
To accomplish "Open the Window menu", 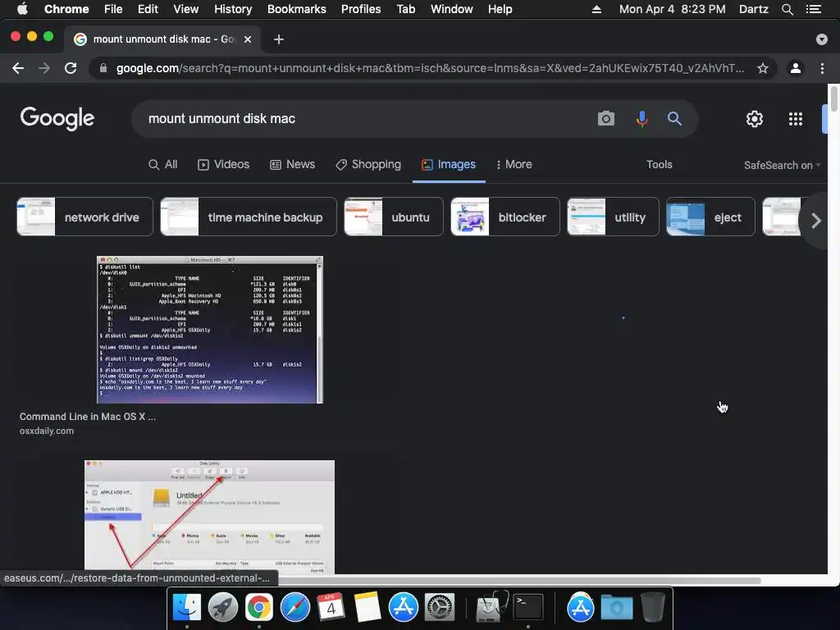I will (452, 9).
